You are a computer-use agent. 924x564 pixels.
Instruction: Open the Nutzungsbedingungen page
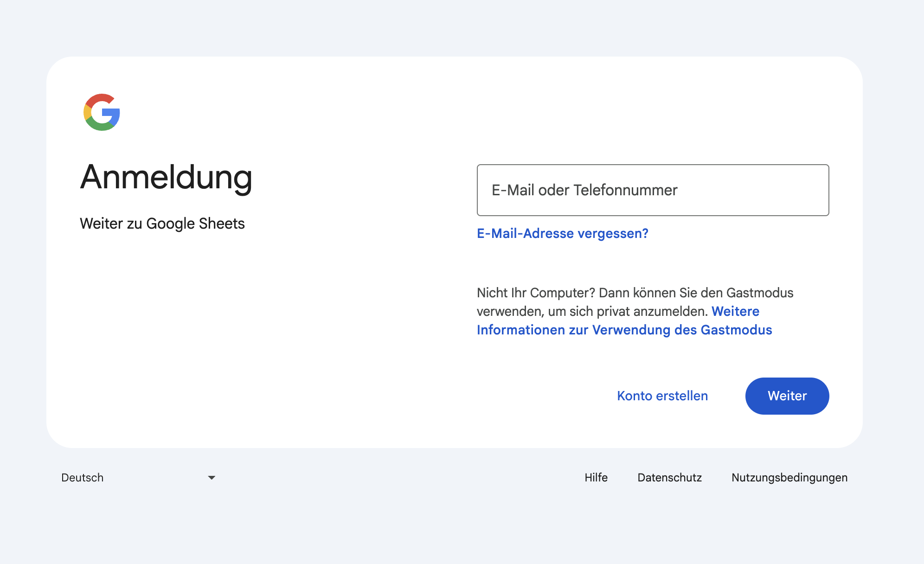pos(789,477)
